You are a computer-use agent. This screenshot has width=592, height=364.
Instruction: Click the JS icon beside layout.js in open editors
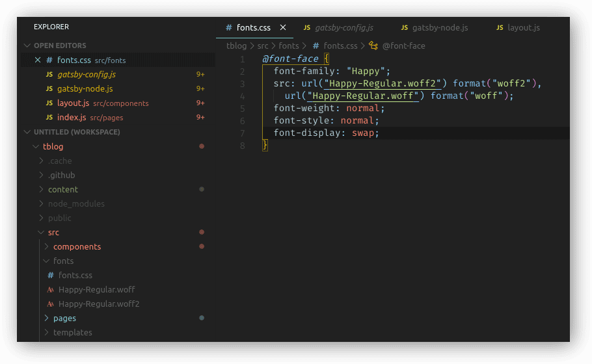pyautogui.click(x=49, y=103)
